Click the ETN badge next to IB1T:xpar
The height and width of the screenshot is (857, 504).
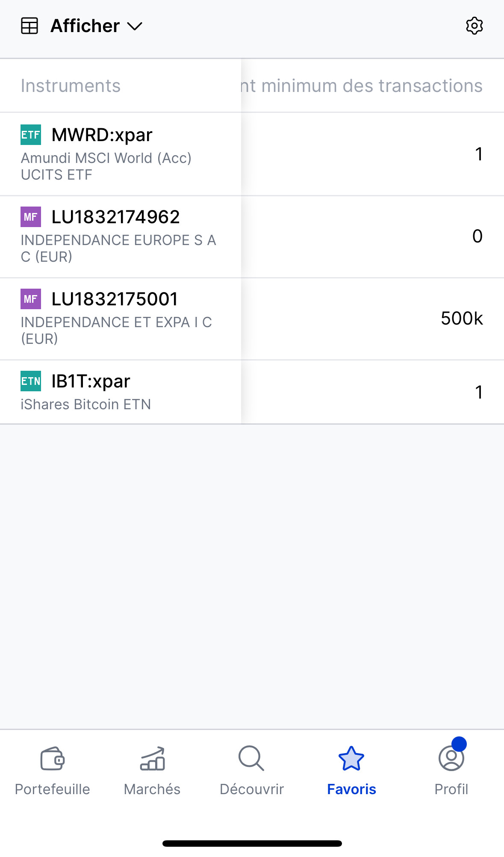coord(31,381)
